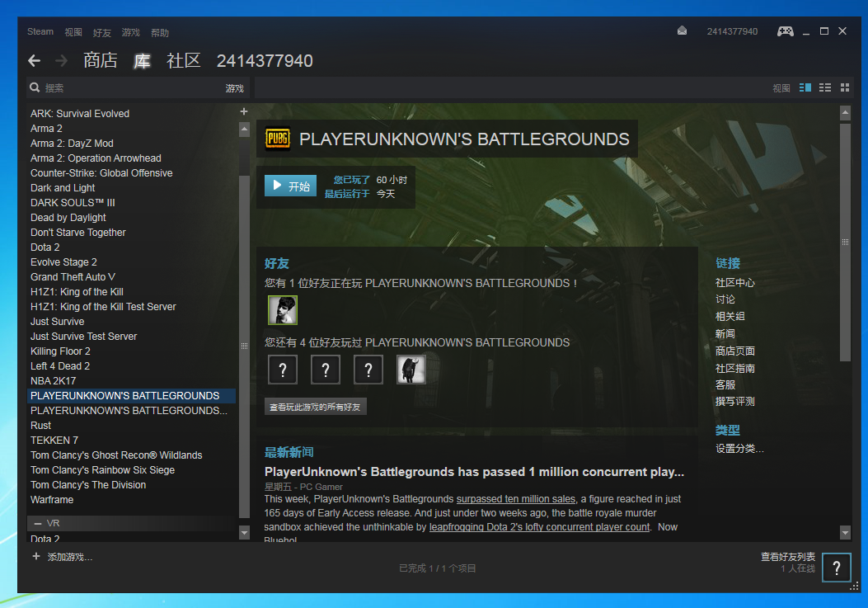Click the account name in title bar
The image size is (868, 608).
(732, 31)
